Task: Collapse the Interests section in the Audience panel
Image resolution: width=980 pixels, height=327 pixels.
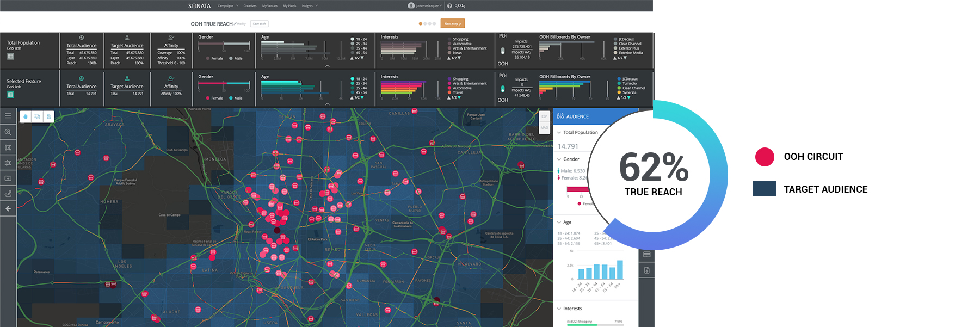Action: pos(559,309)
